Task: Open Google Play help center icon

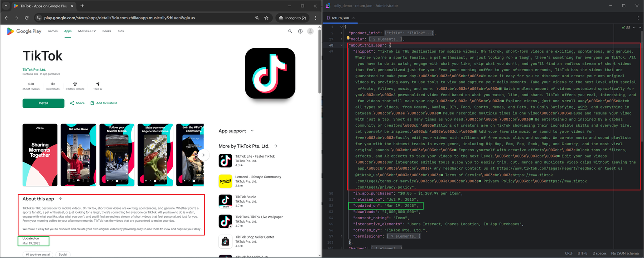Action: pyautogui.click(x=300, y=31)
